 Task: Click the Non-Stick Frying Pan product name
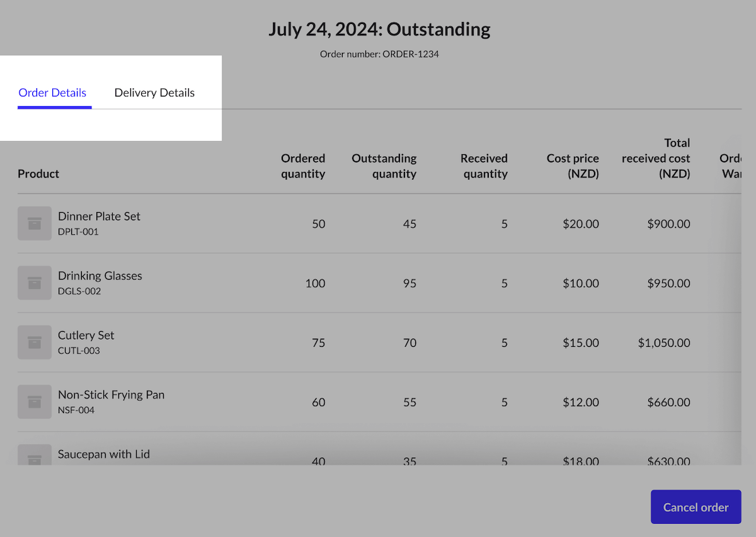pyautogui.click(x=111, y=395)
